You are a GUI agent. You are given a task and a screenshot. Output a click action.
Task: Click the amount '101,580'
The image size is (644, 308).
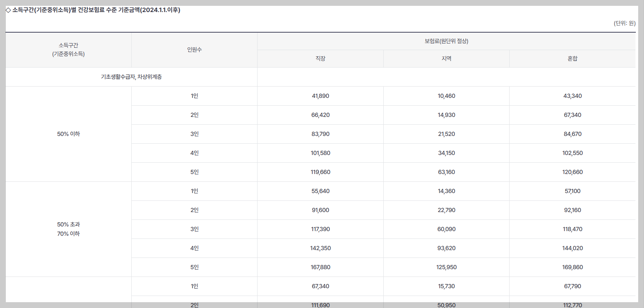[x=320, y=153]
